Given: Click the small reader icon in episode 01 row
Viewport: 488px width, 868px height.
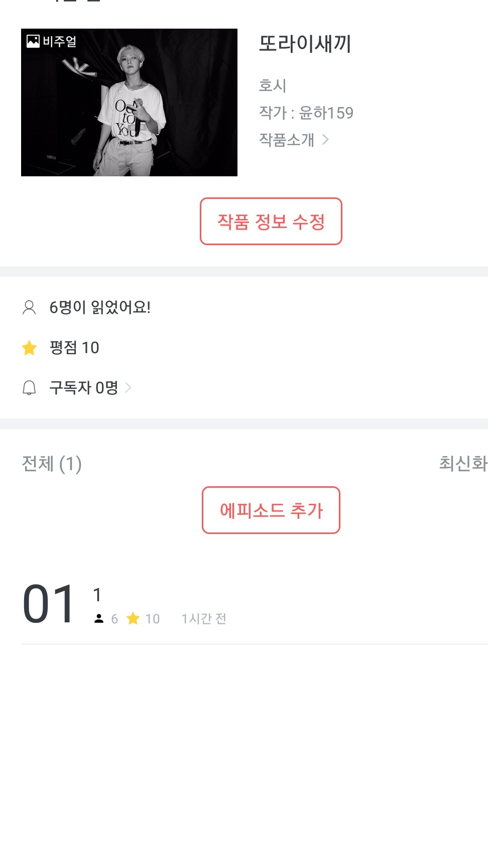Looking at the screenshot, I should (x=99, y=619).
